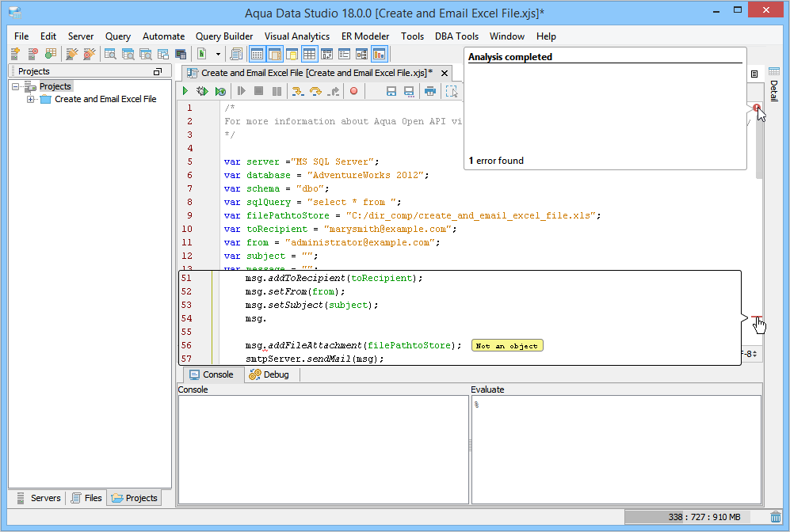Open the Automate menu
This screenshot has width=790, height=532.
pyautogui.click(x=163, y=36)
